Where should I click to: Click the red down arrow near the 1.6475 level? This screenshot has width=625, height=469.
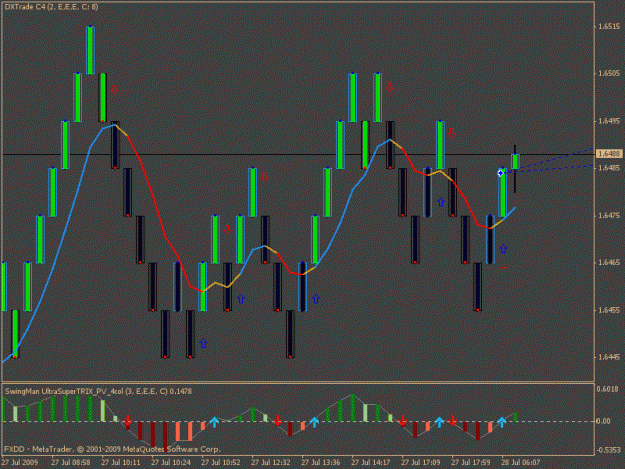227,230
